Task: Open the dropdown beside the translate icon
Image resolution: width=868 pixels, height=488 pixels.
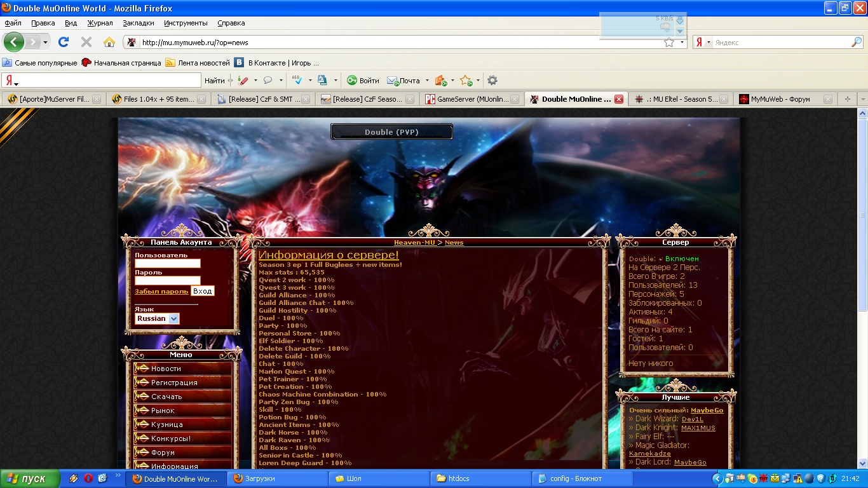Action: pos(336,81)
